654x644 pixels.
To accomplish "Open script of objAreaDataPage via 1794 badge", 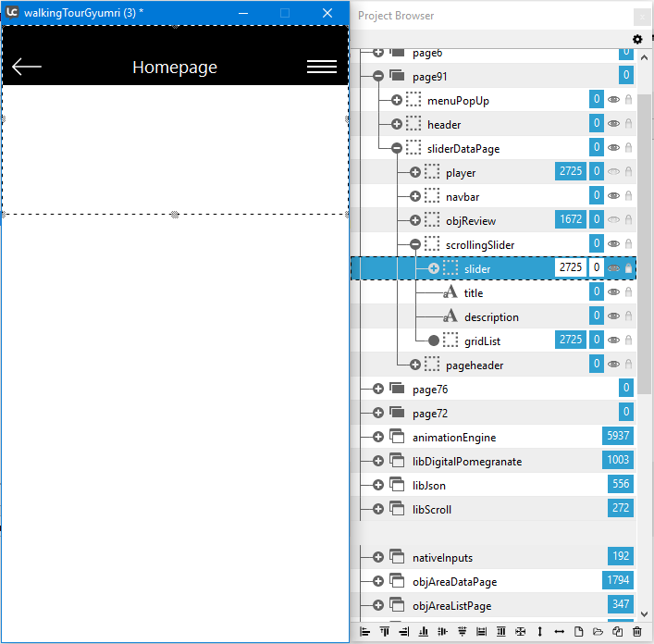I will click(618, 581).
